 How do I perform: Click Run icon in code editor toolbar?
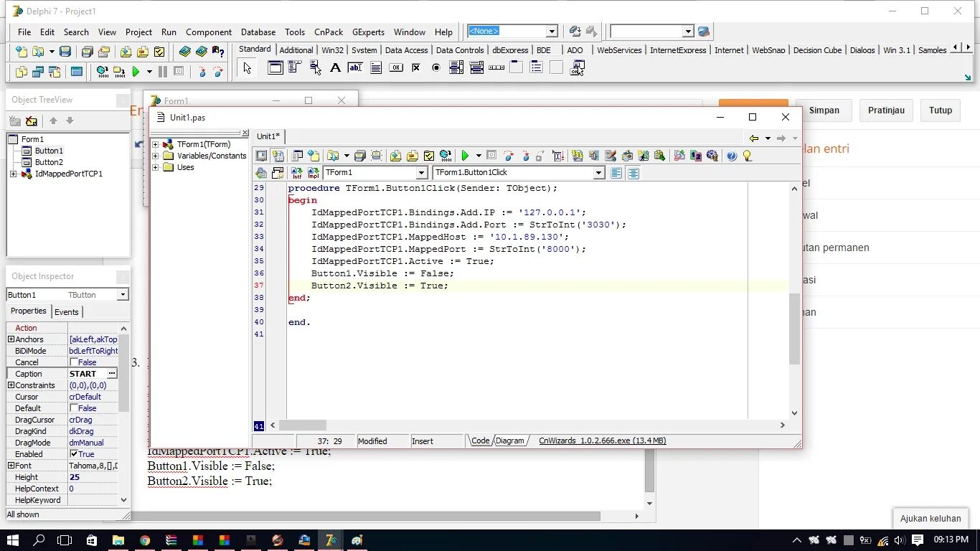465,156
